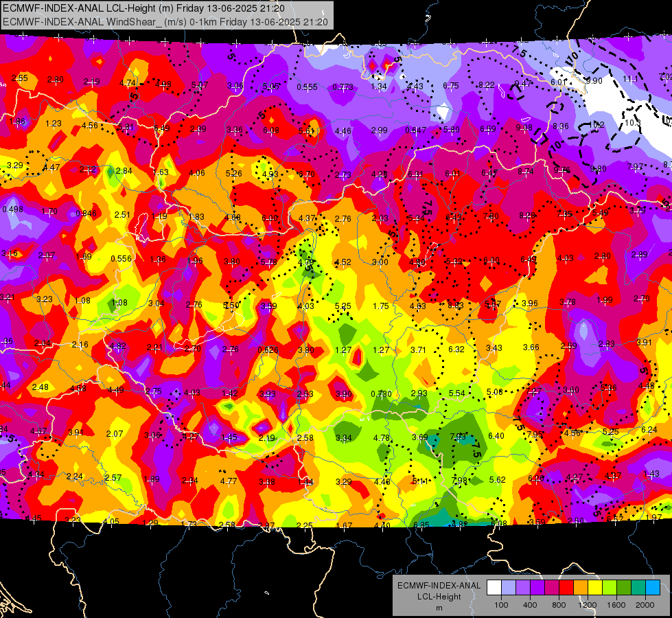Click the orange legend color swatch

[x=581, y=588]
